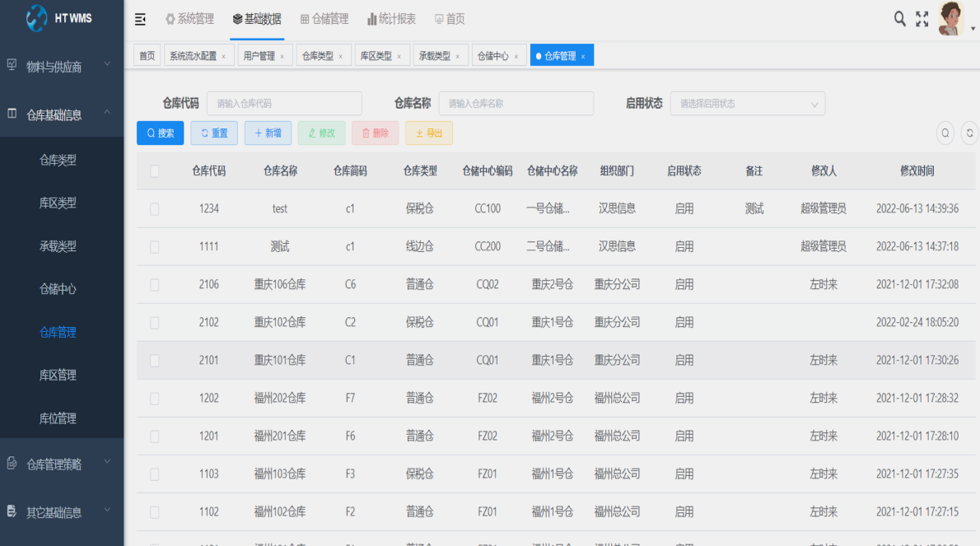Viewport: 980px width, 546px height.
Task: Click the blue 搜索 button
Action: (x=161, y=133)
